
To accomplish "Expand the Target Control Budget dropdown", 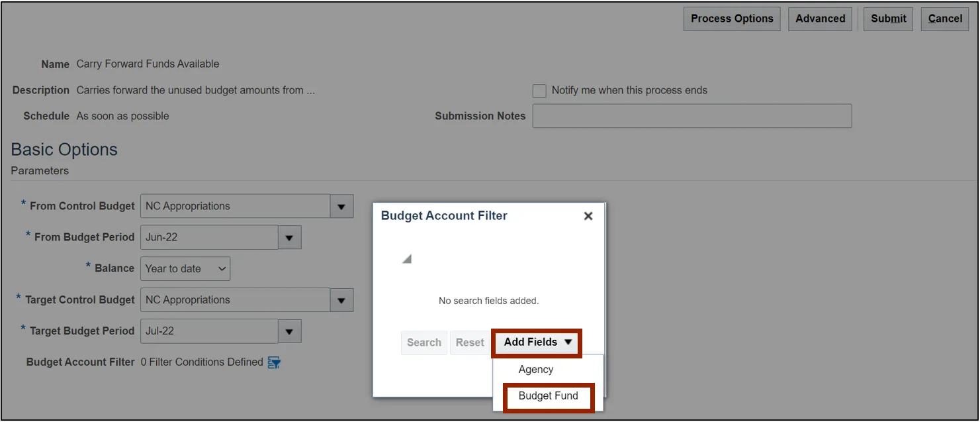I will click(x=341, y=300).
